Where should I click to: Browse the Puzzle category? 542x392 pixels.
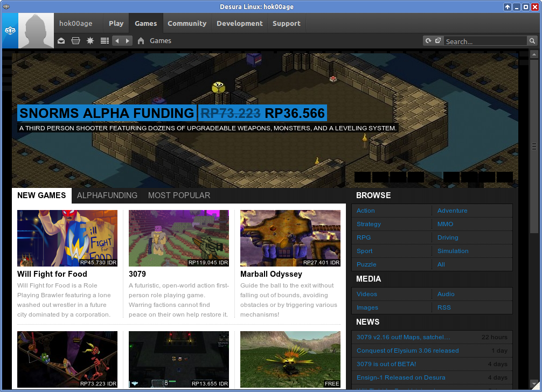click(x=366, y=264)
